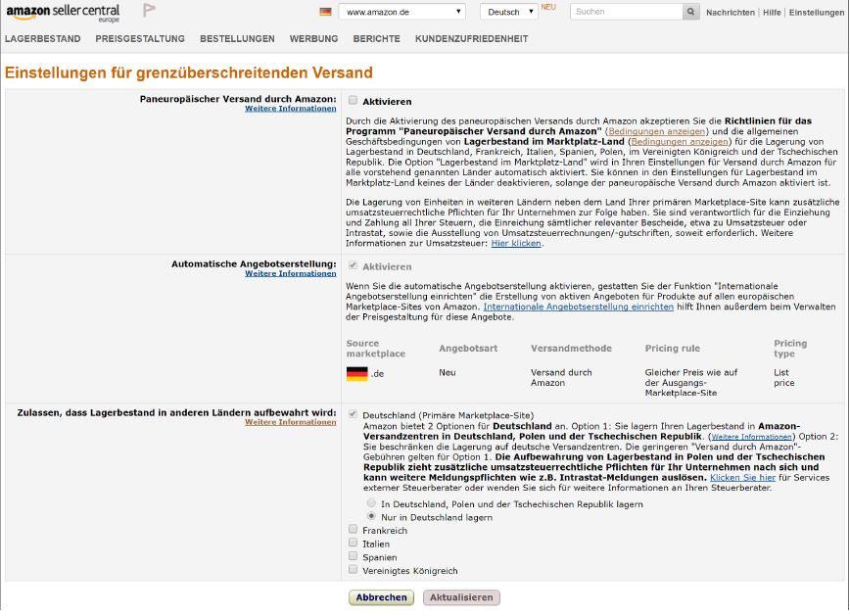Open Internationale Angebotserstellung einrichten link
This screenshot has width=850, height=616.
(x=579, y=307)
